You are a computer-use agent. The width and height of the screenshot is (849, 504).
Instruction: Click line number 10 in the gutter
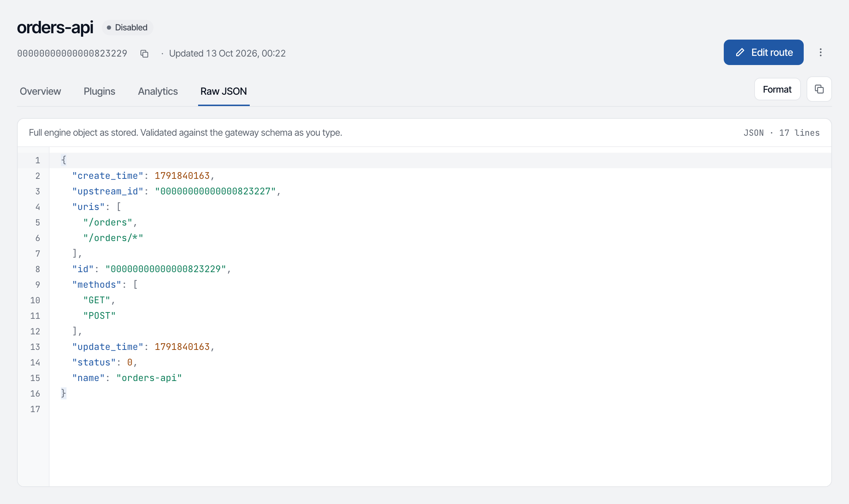coord(35,300)
